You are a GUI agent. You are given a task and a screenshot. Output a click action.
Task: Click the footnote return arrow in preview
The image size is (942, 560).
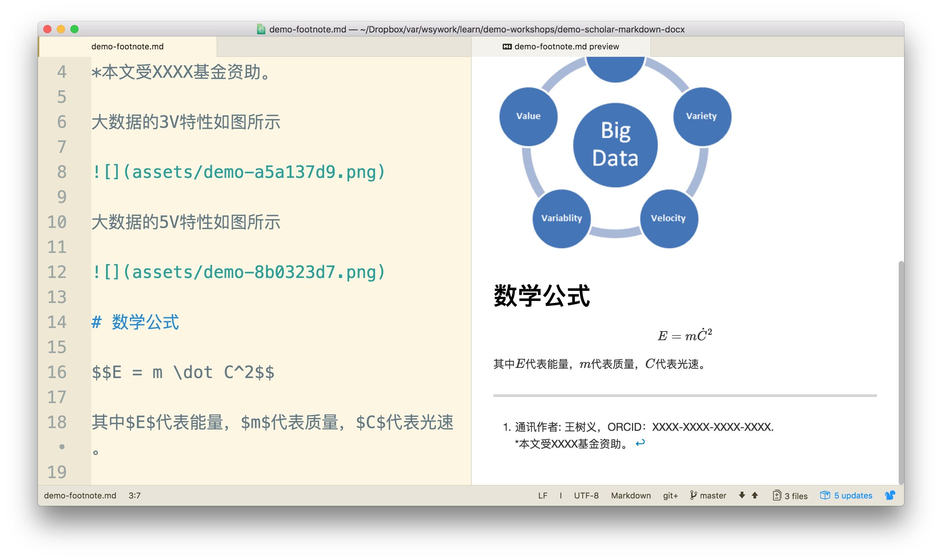640,443
